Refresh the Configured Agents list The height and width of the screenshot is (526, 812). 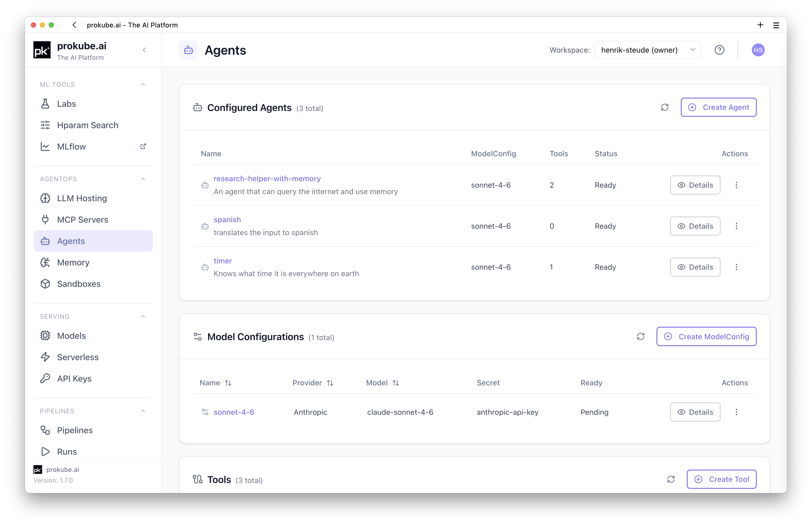tap(665, 107)
